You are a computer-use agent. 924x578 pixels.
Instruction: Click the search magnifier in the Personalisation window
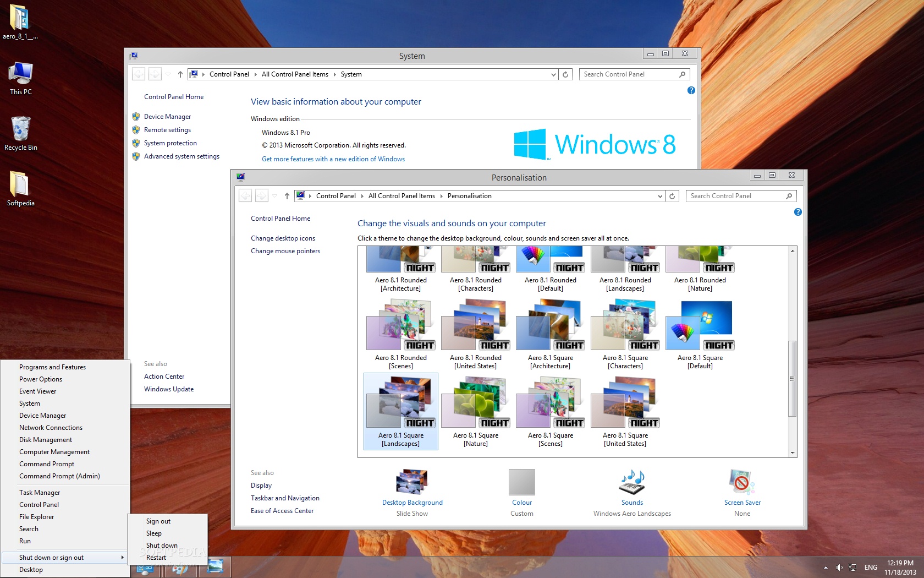pyautogui.click(x=789, y=196)
